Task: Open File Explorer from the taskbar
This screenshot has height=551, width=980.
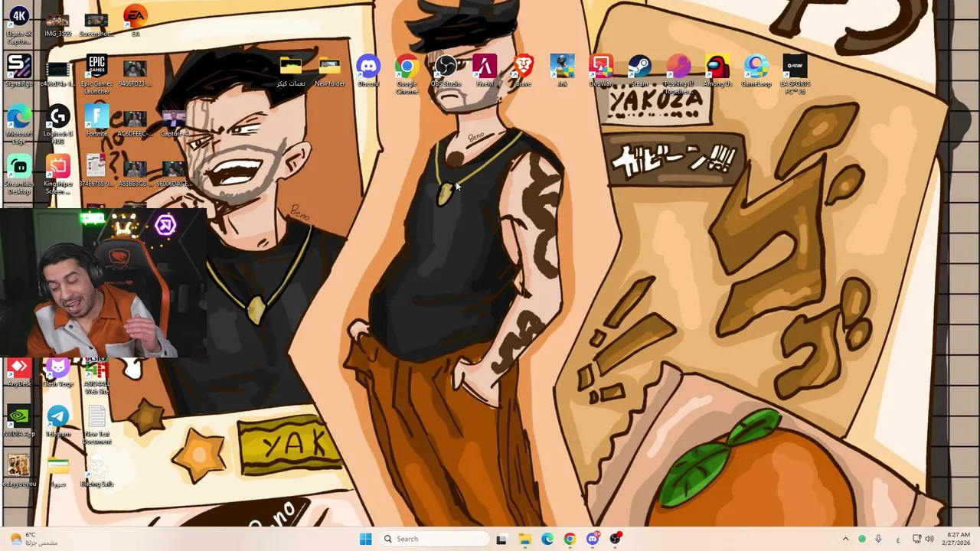Action: tap(524, 539)
